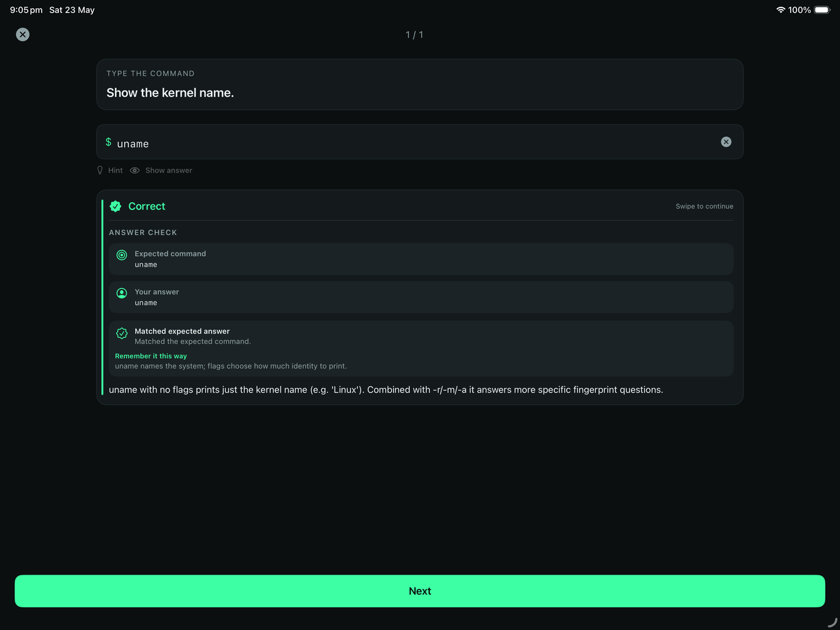Tap the Wi-Fi status icon
Image resolution: width=840 pixels, height=630 pixels.
pyautogui.click(x=781, y=10)
